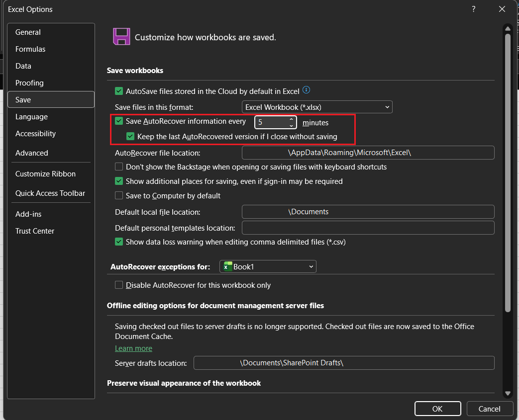Screen dimensions: 519x420
Task: Click the Cancel button
Action: pyautogui.click(x=489, y=409)
